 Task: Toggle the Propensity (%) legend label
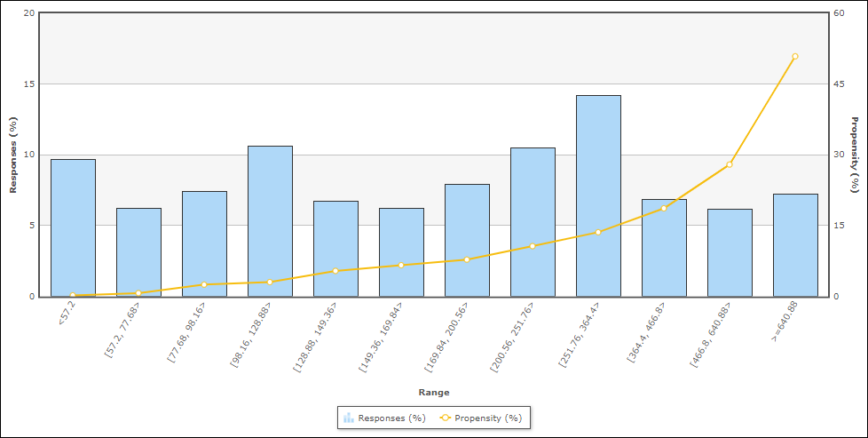(487, 418)
